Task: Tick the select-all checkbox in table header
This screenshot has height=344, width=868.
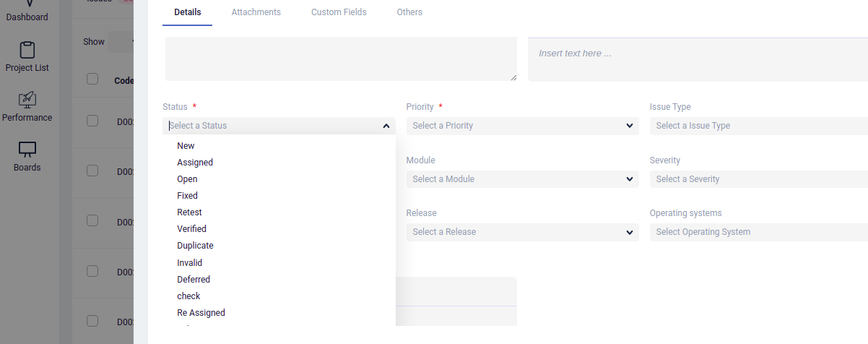Action: 92,79
